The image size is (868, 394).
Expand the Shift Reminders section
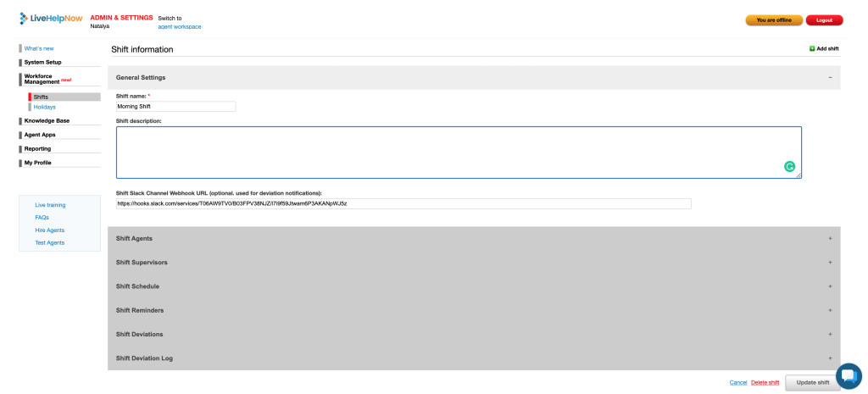pyautogui.click(x=830, y=310)
